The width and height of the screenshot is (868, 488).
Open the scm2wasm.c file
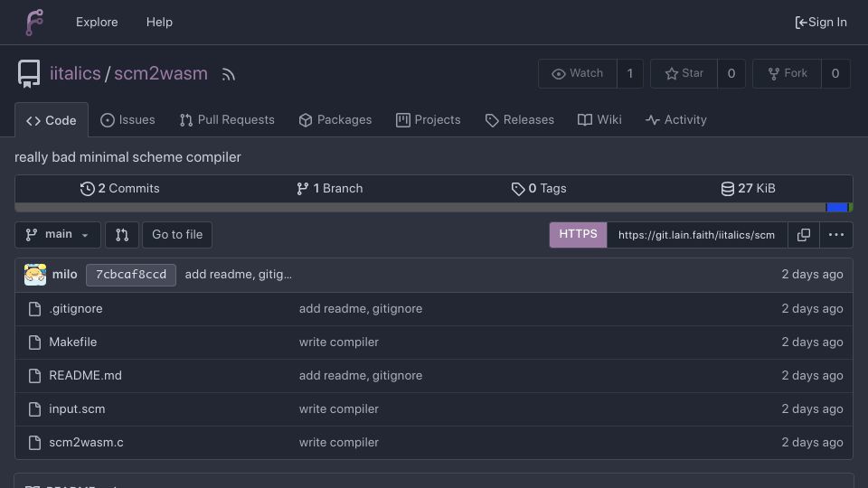point(87,443)
